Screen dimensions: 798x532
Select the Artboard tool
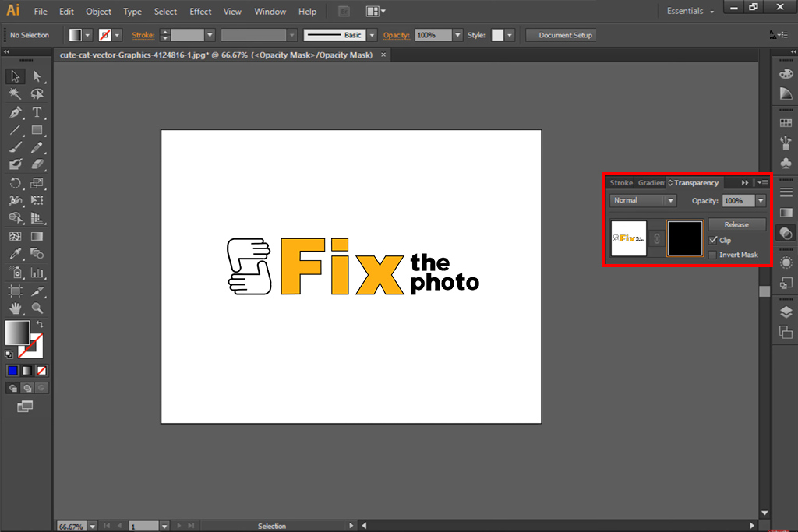point(15,291)
